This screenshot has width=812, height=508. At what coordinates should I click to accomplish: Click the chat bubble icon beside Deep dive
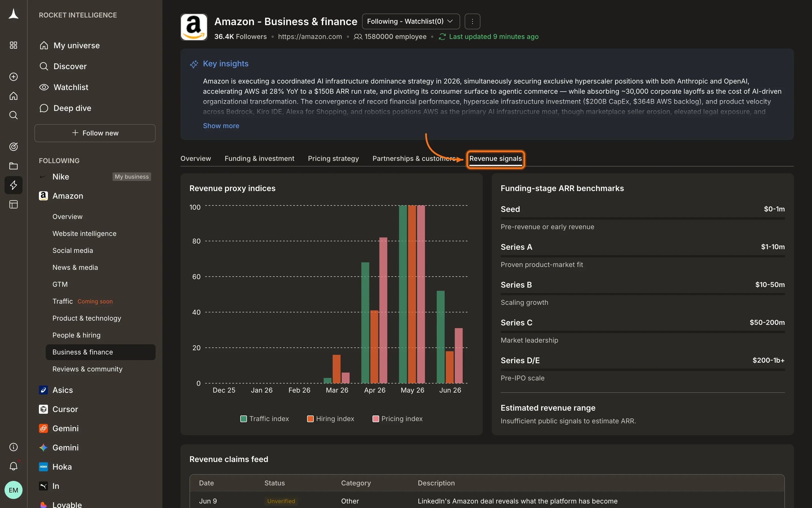coord(44,108)
